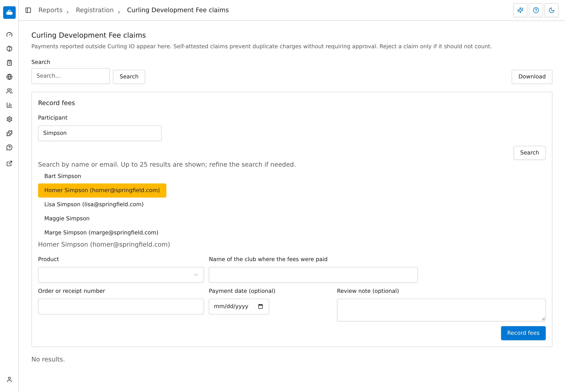This screenshot has width=565, height=392.
Task: Click the Payment date mm/dd/yyyy field
Action: tap(239, 307)
